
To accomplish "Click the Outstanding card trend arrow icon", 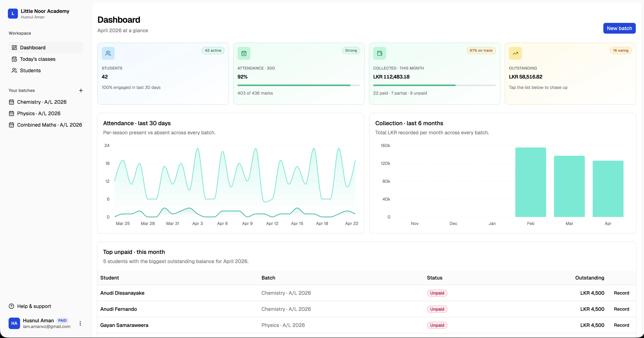I will point(515,53).
